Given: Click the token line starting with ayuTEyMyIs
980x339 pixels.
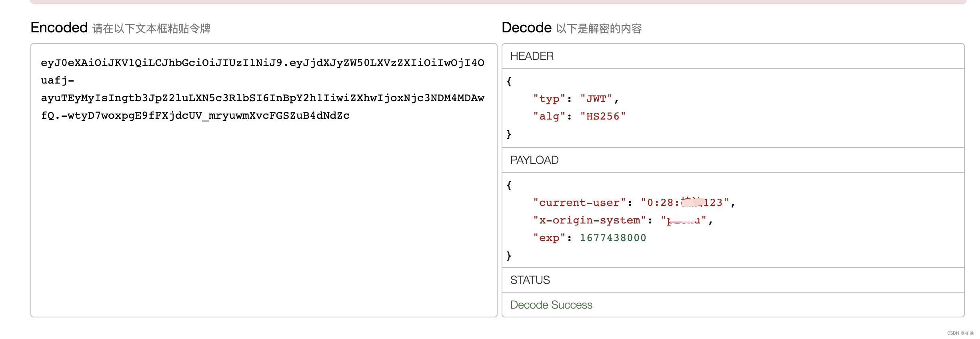Looking at the screenshot, I should [x=262, y=98].
